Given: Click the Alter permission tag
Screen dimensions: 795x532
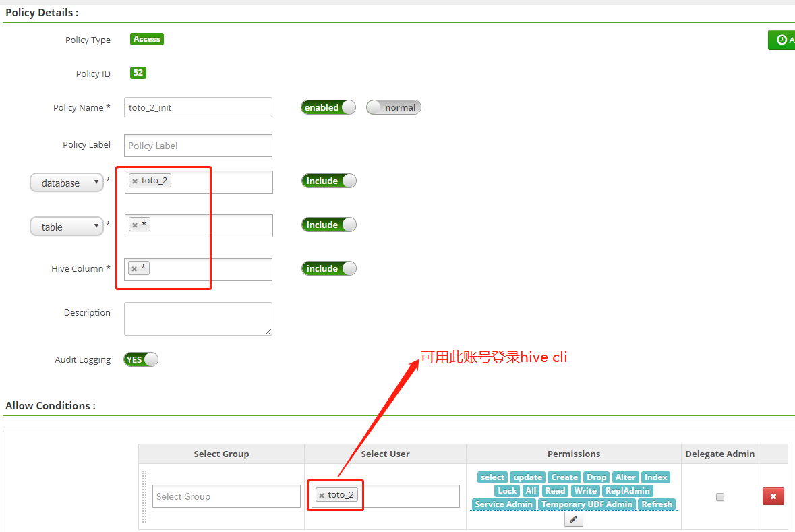Looking at the screenshot, I should 625,477.
